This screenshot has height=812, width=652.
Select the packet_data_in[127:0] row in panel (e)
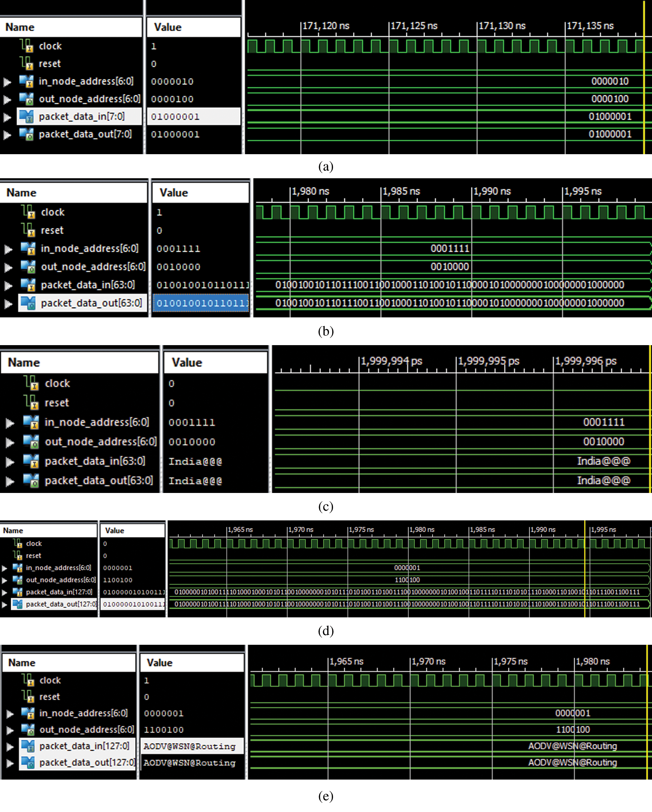(84, 746)
